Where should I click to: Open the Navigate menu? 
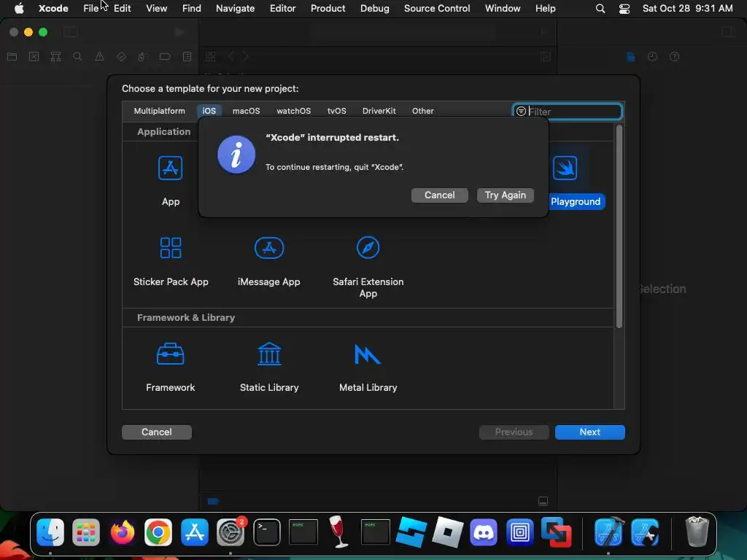pyautogui.click(x=236, y=9)
